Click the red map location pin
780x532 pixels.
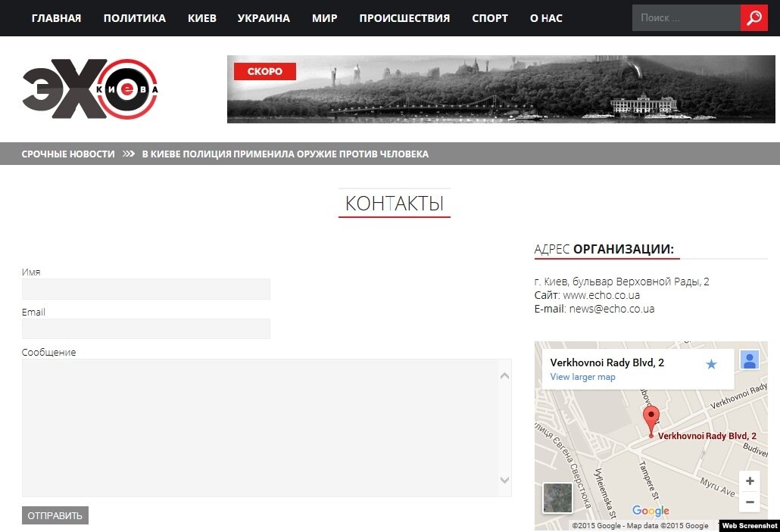(651, 418)
